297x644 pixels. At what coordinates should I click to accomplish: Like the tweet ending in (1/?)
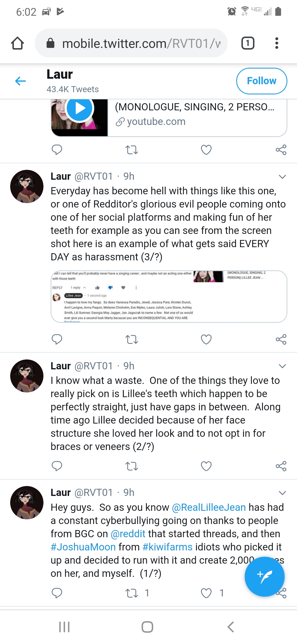[x=206, y=593]
